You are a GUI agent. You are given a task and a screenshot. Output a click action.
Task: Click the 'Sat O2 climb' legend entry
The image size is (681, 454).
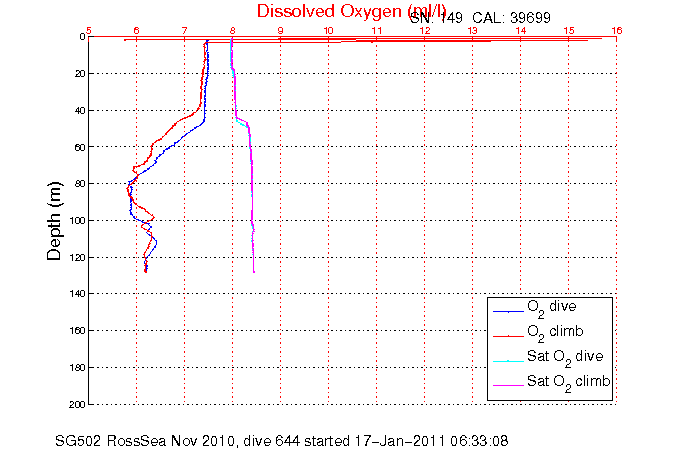(x=569, y=382)
